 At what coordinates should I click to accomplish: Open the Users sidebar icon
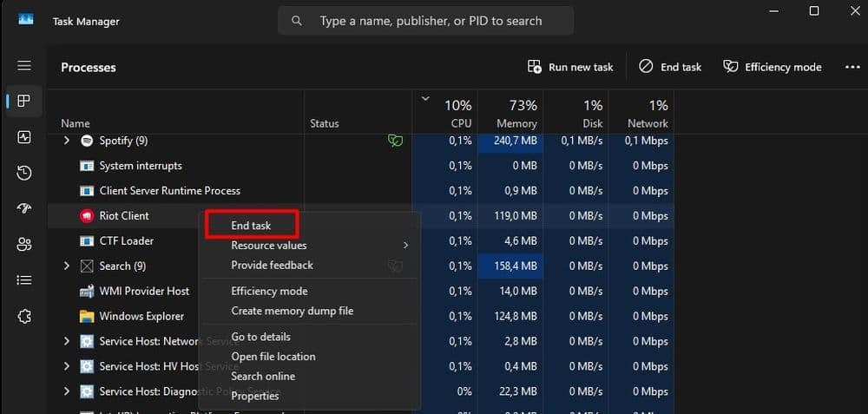click(x=23, y=245)
